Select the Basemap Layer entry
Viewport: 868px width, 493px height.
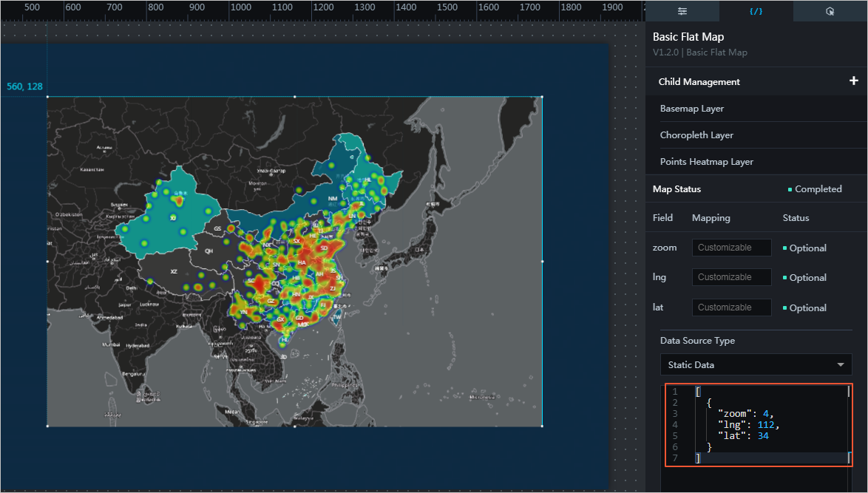point(692,109)
